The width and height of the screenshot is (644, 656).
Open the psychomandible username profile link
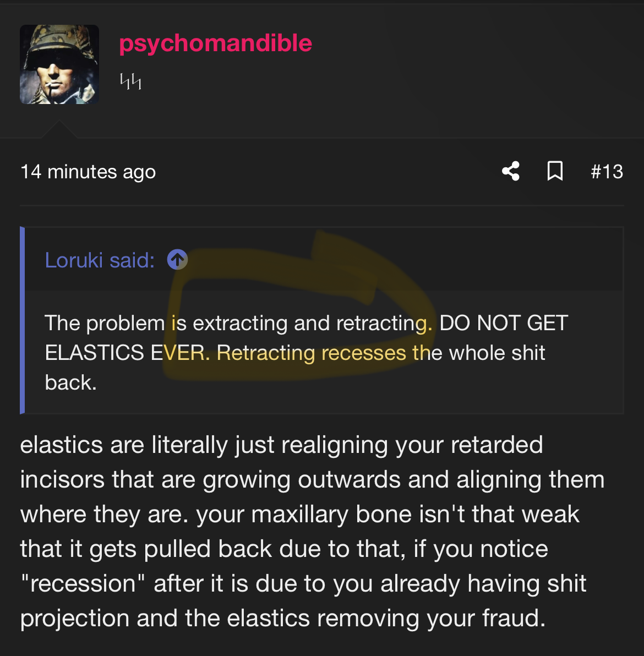[x=215, y=43]
